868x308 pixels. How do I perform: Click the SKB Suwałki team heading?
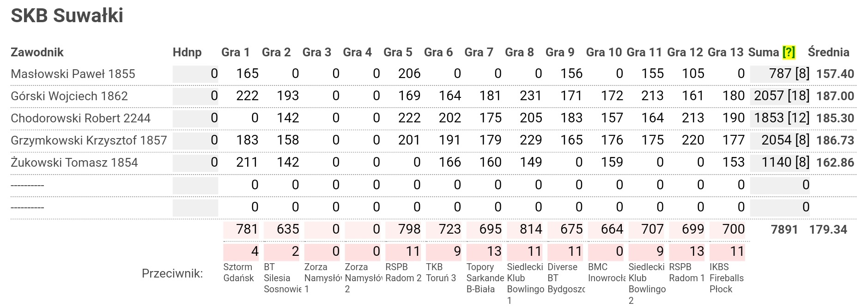[x=67, y=16]
